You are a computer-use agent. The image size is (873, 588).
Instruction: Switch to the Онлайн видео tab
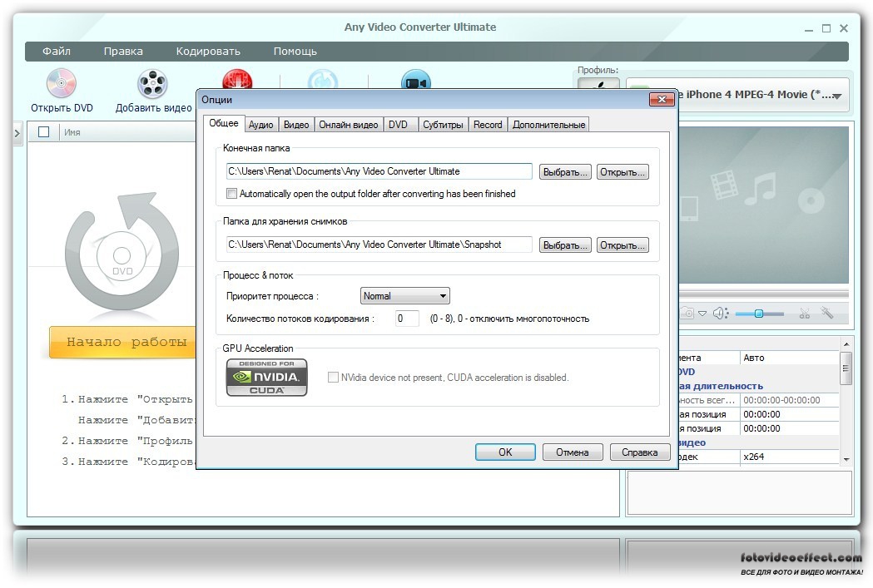pyautogui.click(x=349, y=125)
